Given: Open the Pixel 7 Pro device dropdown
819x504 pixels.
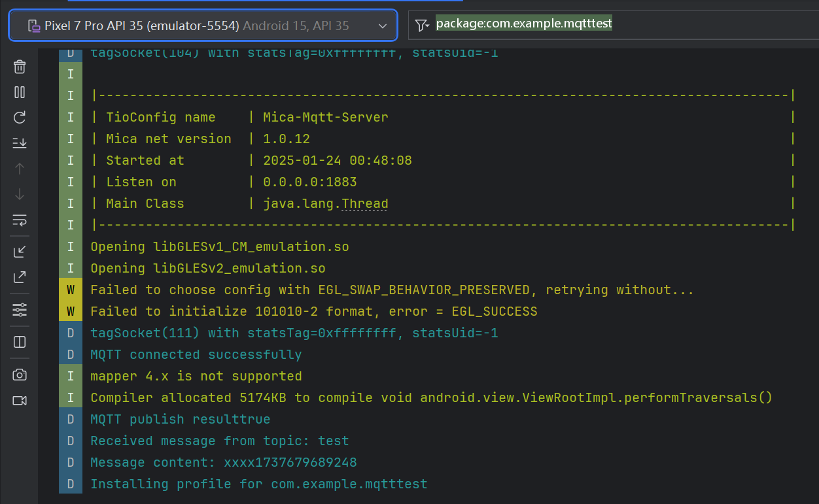Looking at the screenshot, I should (x=203, y=25).
